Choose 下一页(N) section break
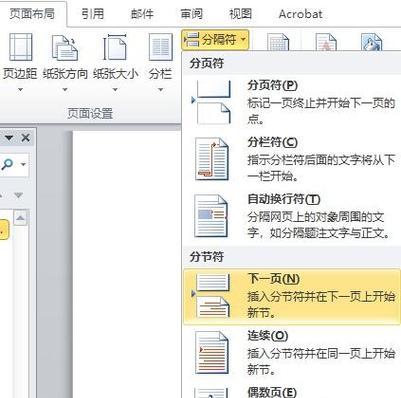401x398 pixels. (x=292, y=296)
